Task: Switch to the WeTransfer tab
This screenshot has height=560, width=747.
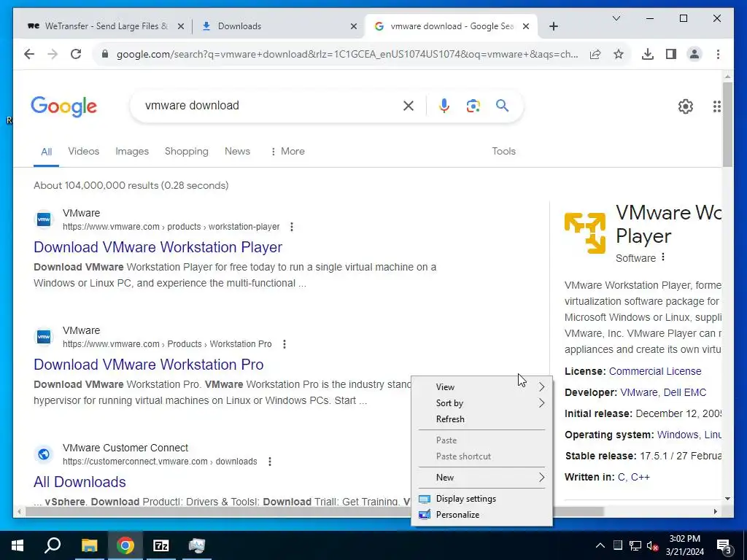Action: (106, 26)
